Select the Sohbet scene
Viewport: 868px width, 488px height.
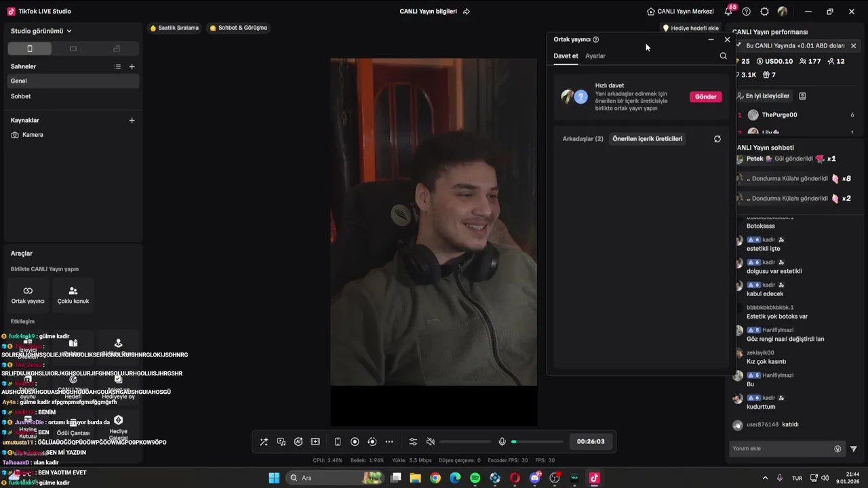(73, 96)
